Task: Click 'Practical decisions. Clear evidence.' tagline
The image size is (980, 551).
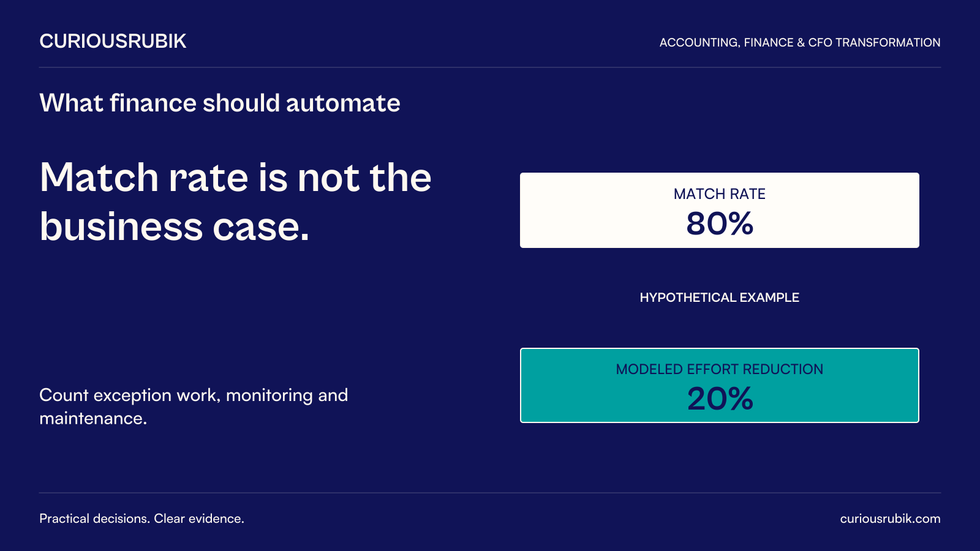Action: 141,519
